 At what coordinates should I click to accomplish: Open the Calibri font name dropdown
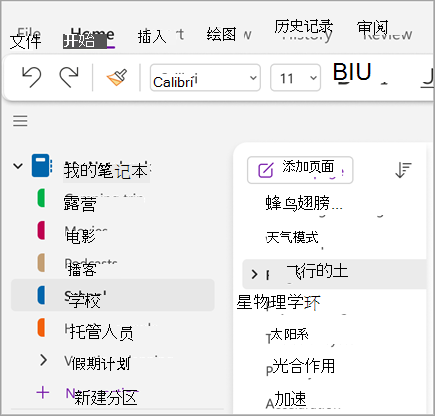(205, 78)
